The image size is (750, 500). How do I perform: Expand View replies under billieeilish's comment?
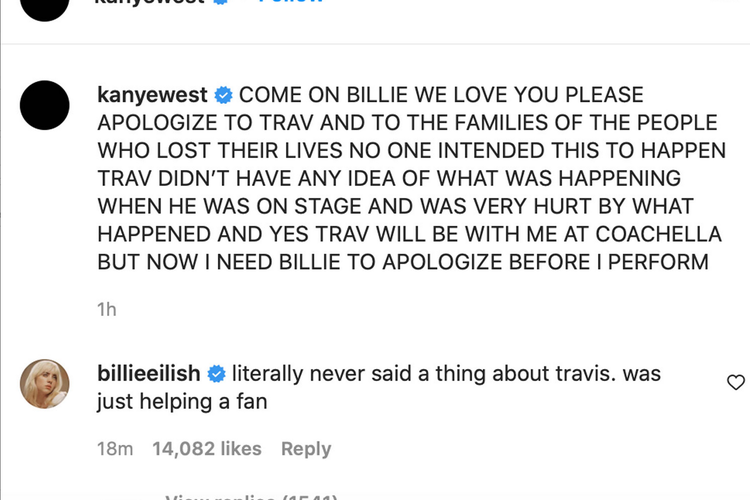point(252,496)
